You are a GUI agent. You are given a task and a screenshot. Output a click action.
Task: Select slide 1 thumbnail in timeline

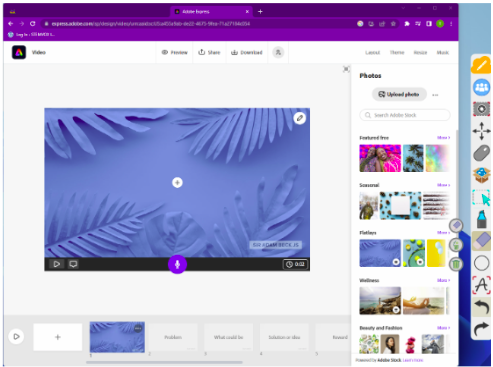point(117,337)
